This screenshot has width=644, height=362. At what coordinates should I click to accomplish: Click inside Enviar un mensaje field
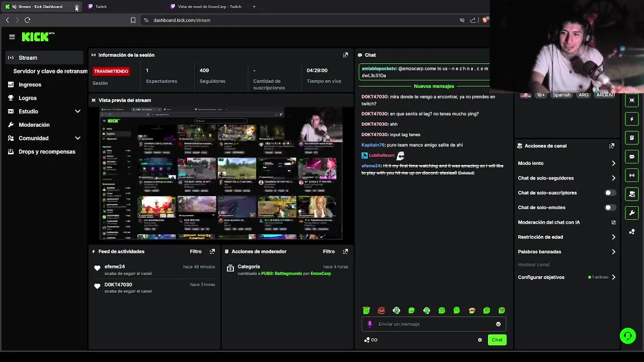tap(435, 324)
